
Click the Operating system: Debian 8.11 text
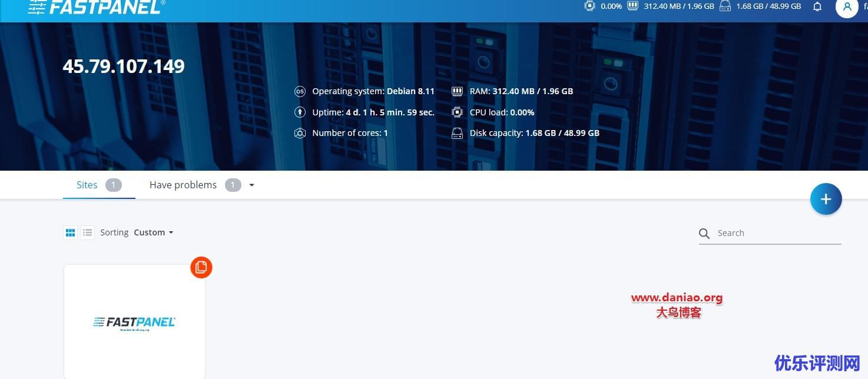pyautogui.click(x=373, y=91)
